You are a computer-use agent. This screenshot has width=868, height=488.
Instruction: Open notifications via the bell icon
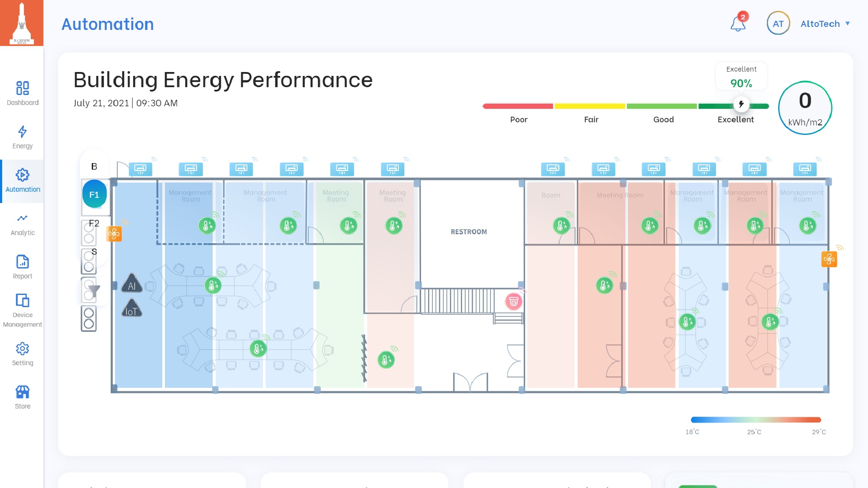pyautogui.click(x=737, y=24)
